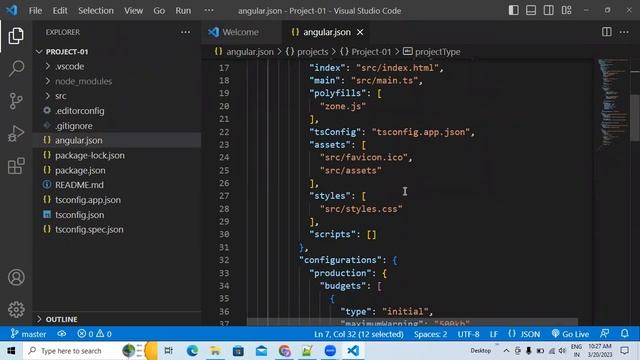The height and width of the screenshot is (360, 640).
Task: Toggle bottom panel layout icon
Action: 531,10
